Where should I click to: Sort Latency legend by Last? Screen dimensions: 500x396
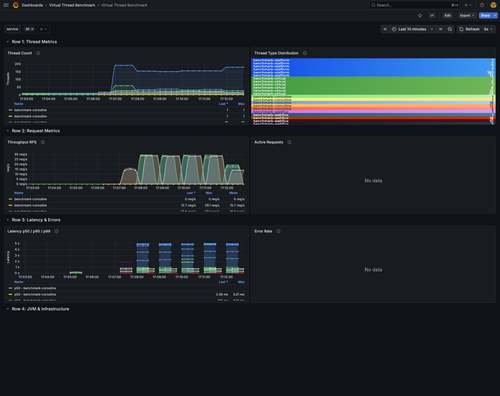[223, 282]
